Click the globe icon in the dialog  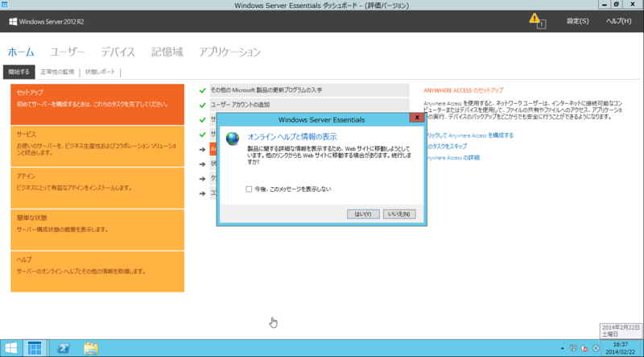click(233, 139)
